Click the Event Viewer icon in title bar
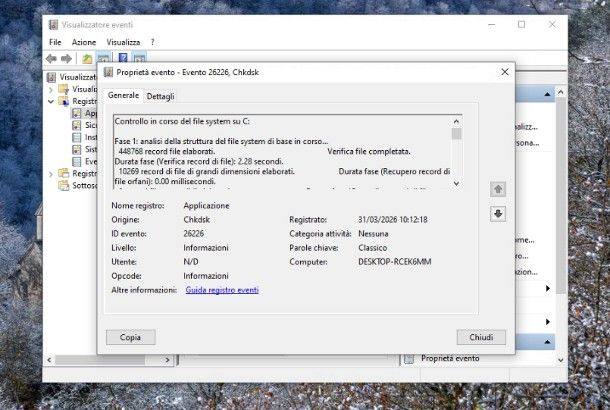The height and width of the screenshot is (410, 610). pos(53,25)
